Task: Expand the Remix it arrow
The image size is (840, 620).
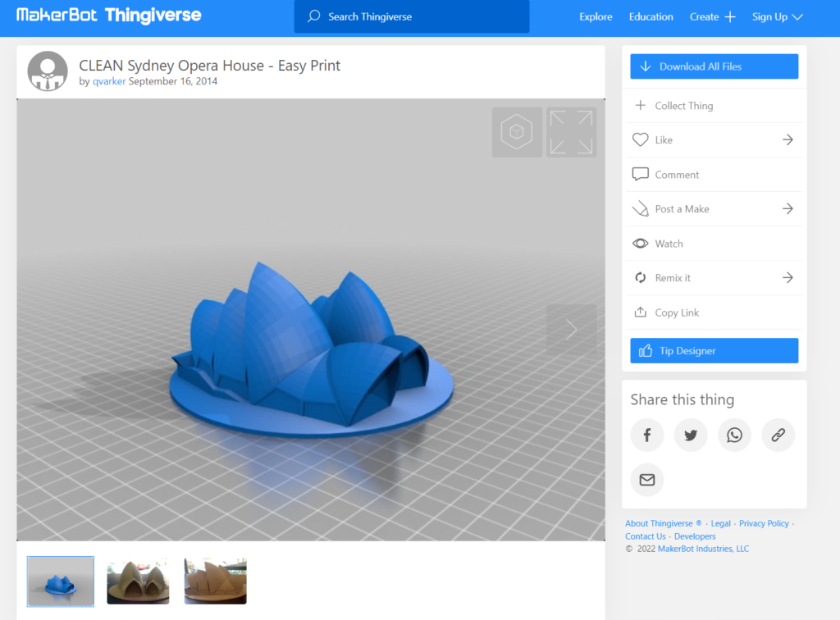Action: (x=787, y=278)
